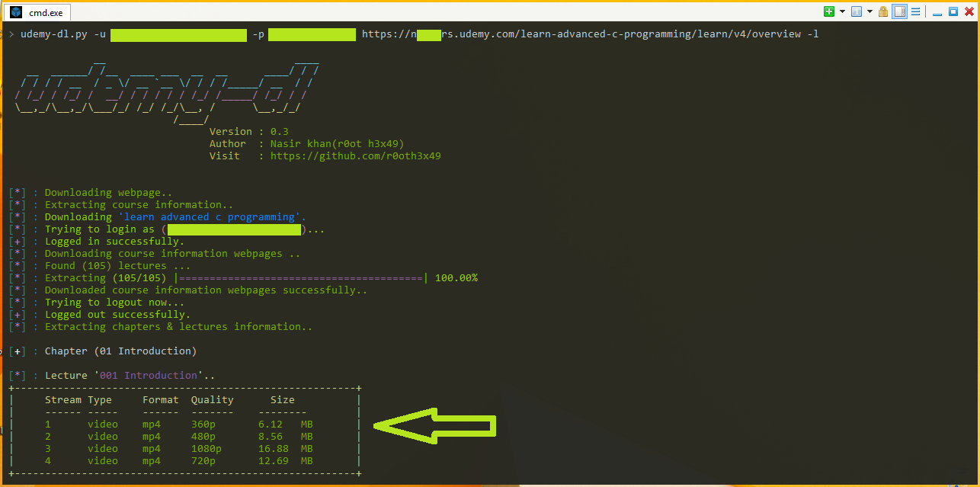Click the cube icon on cmd.exe tab
Screen dimensions: 980x487
pos(16,12)
